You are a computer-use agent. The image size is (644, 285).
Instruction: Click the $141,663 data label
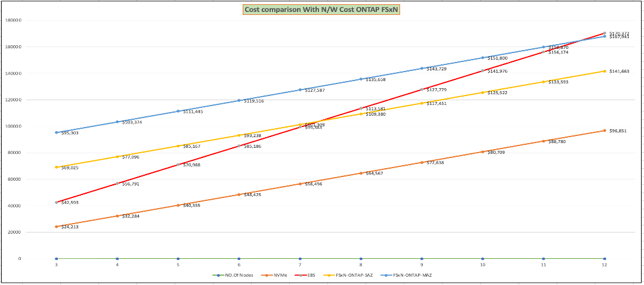(x=619, y=72)
